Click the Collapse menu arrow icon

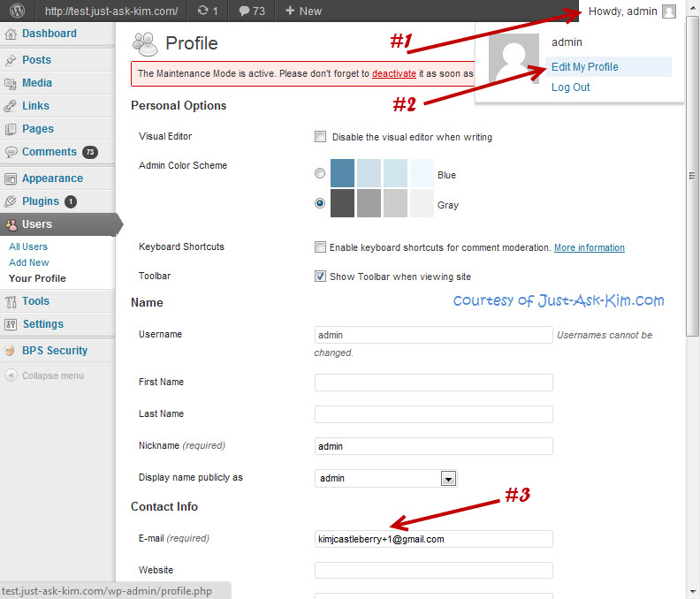tap(11, 375)
